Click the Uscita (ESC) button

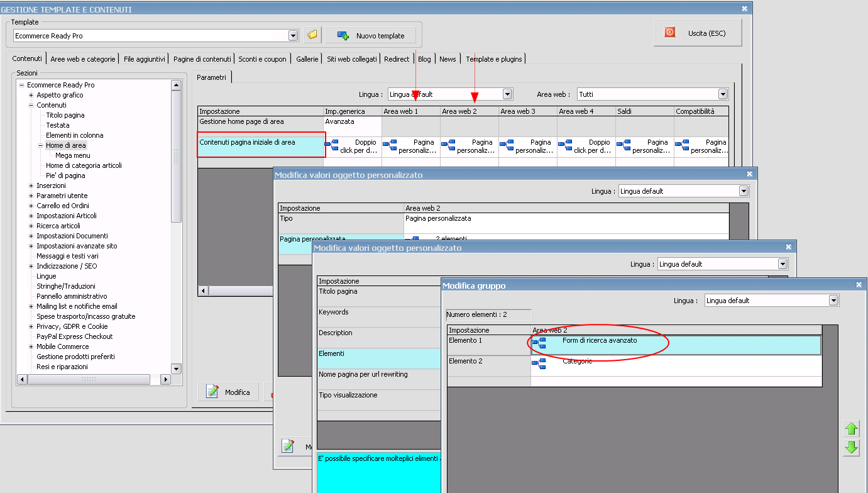click(x=698, y=33)
